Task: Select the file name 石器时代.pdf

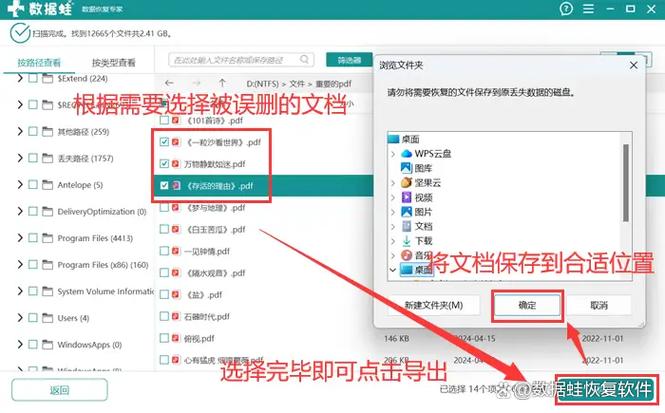Action: coord(207,317)
